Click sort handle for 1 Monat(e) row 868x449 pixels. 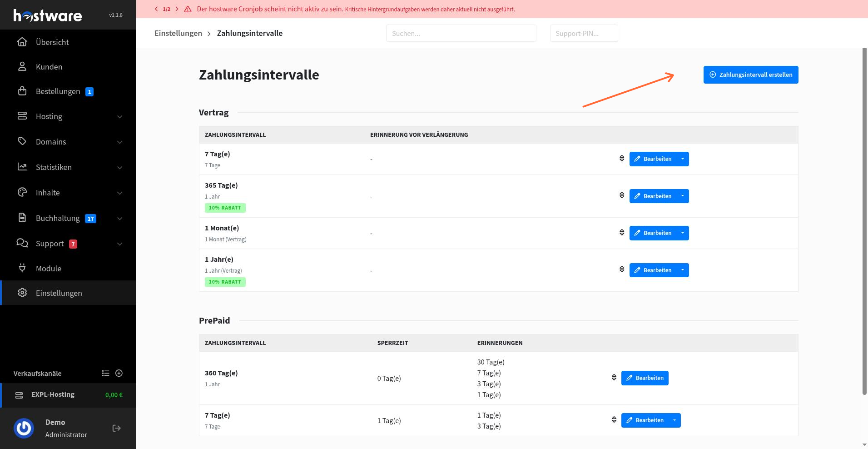click(x=622, y=233)
